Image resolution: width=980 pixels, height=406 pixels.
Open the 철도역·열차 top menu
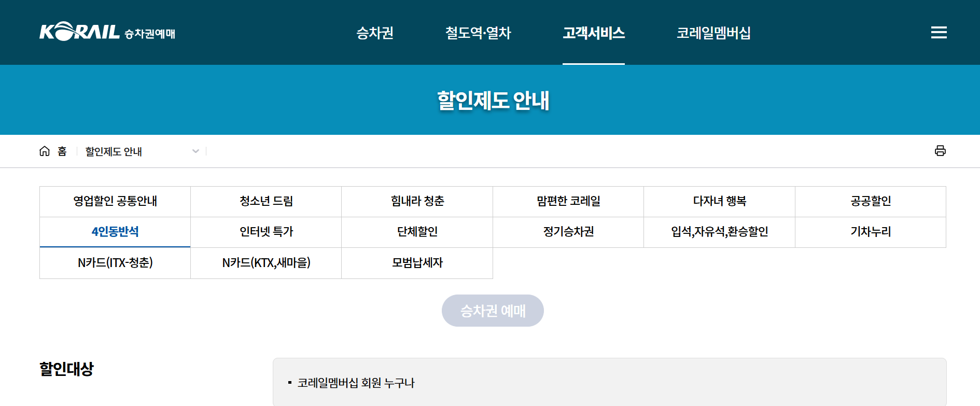click(478, 33)
